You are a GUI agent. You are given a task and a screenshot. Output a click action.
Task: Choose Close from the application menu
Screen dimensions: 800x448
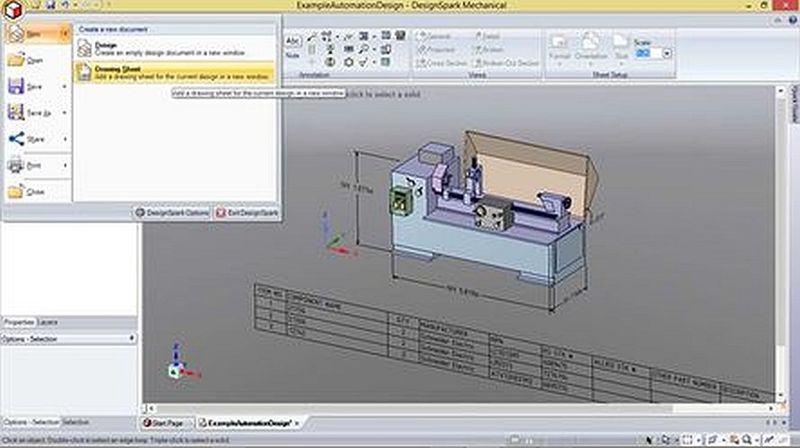click(x=37, y=192)
